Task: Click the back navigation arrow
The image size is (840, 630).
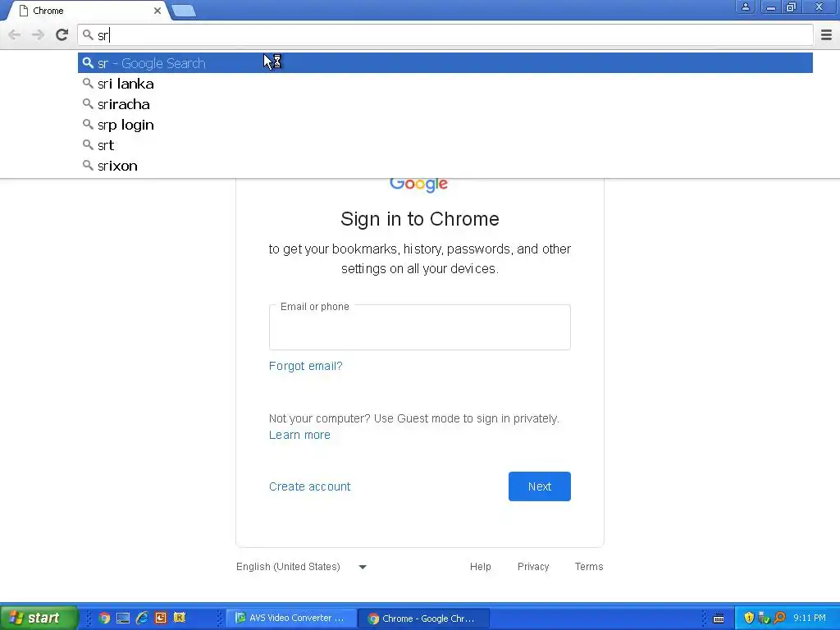Action: 15,34
